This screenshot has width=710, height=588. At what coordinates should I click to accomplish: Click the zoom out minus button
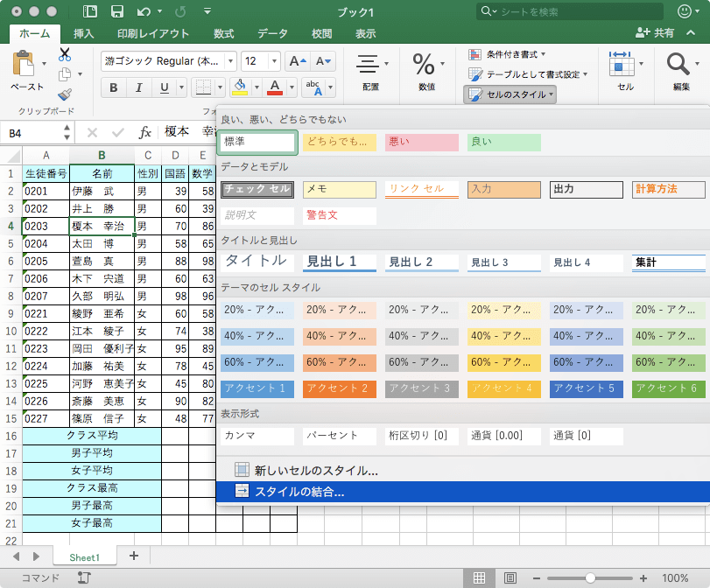pyautogui.click(x=536, y=578)
